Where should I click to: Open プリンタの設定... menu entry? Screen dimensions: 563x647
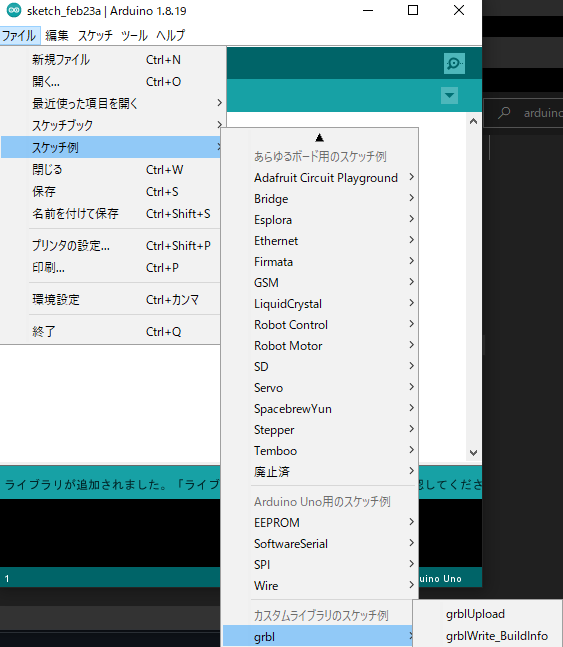click(x=111, y=246)
